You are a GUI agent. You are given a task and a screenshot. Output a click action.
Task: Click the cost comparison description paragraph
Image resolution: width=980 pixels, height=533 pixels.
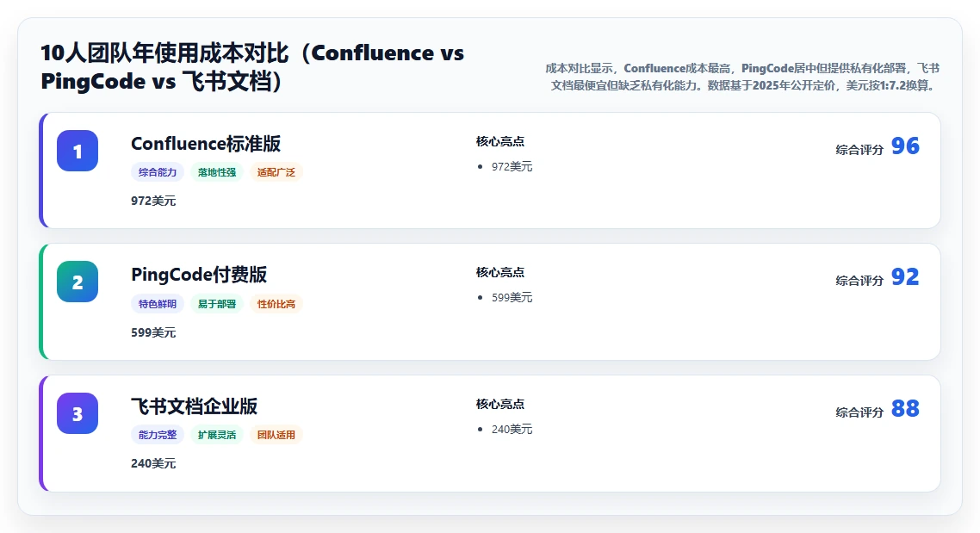pos(741,77)
